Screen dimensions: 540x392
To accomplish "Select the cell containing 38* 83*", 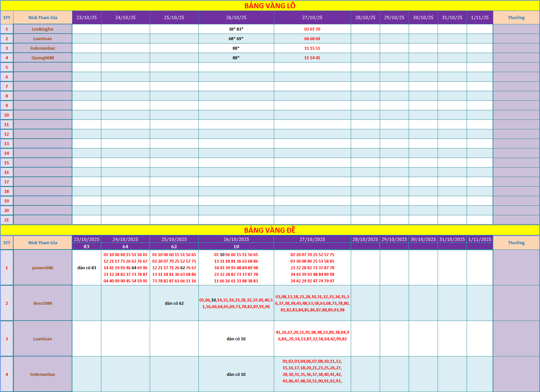I will coord(236,29).
